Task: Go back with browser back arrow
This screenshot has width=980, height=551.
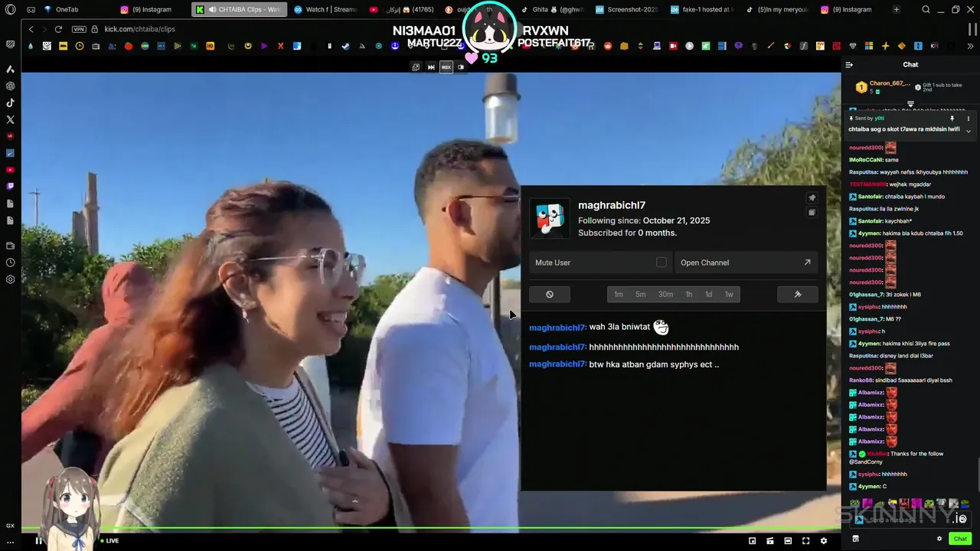Action: click(x=31, y=28)
